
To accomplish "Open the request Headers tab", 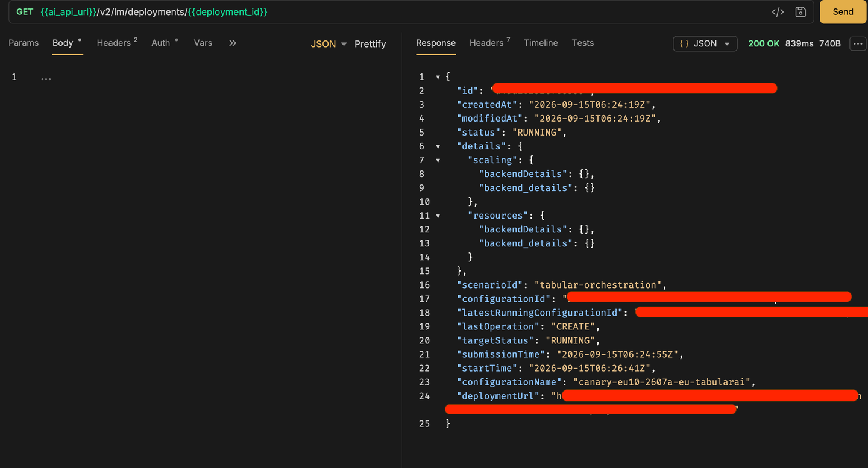I will (x=117, y=43).
